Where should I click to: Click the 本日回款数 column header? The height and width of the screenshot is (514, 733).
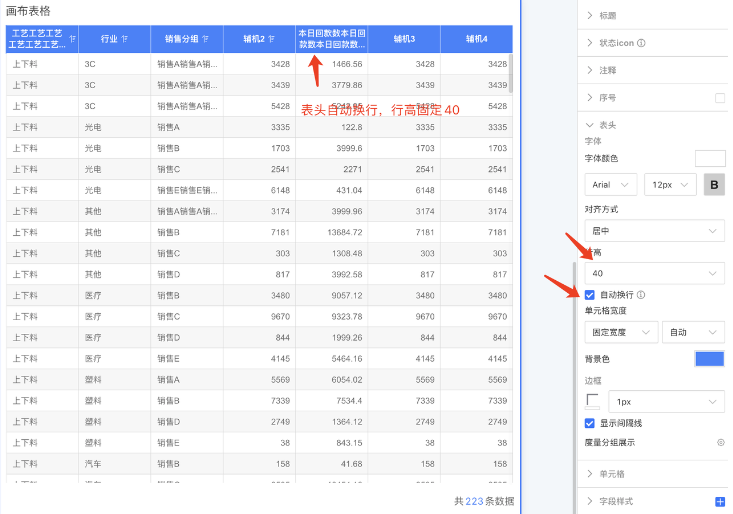[x=332, y=39]
